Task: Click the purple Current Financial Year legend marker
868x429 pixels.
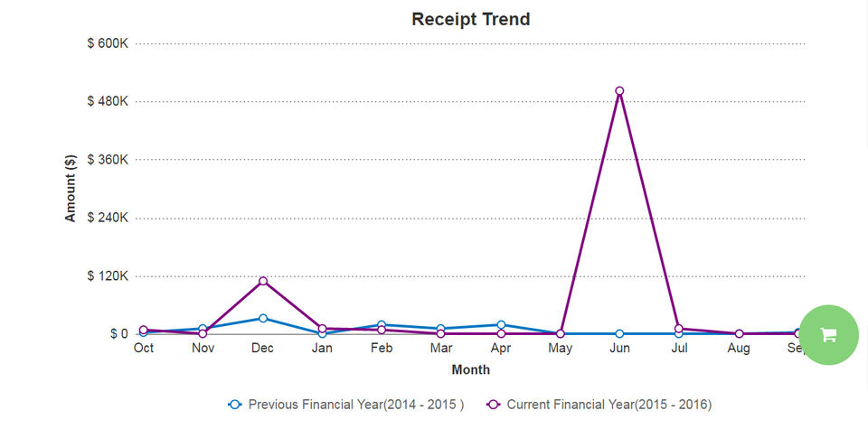Action: click(x=494, y=405)
